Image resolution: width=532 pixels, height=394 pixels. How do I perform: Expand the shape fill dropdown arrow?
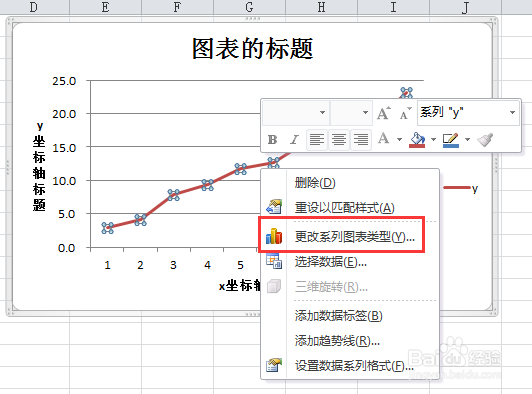(x=433, y=139)
